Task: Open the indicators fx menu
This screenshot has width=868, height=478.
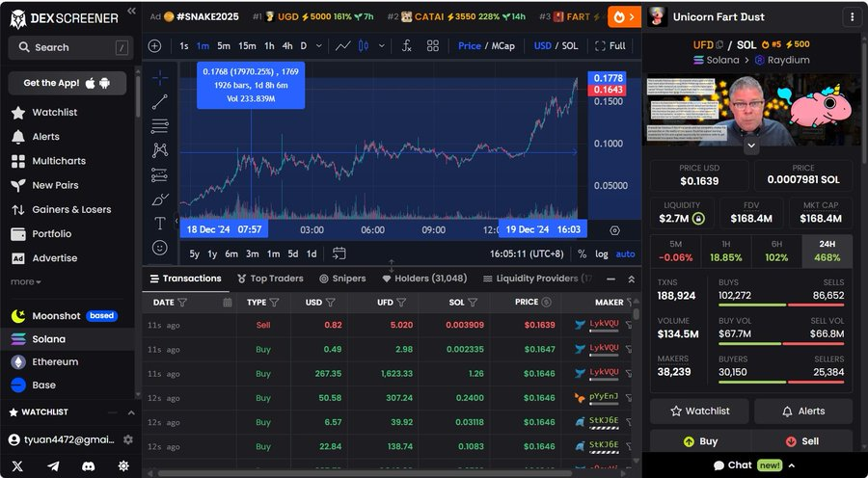Action: pos(406,46)
